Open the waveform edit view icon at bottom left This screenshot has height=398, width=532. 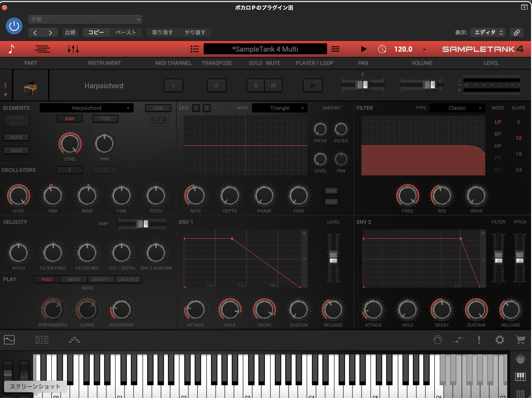coord(9,340)
